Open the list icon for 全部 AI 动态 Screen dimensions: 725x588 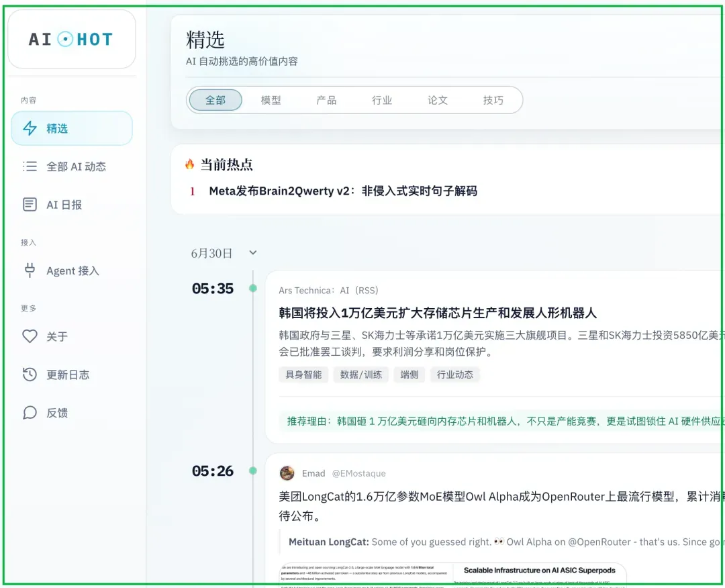(x=30, y=166)
